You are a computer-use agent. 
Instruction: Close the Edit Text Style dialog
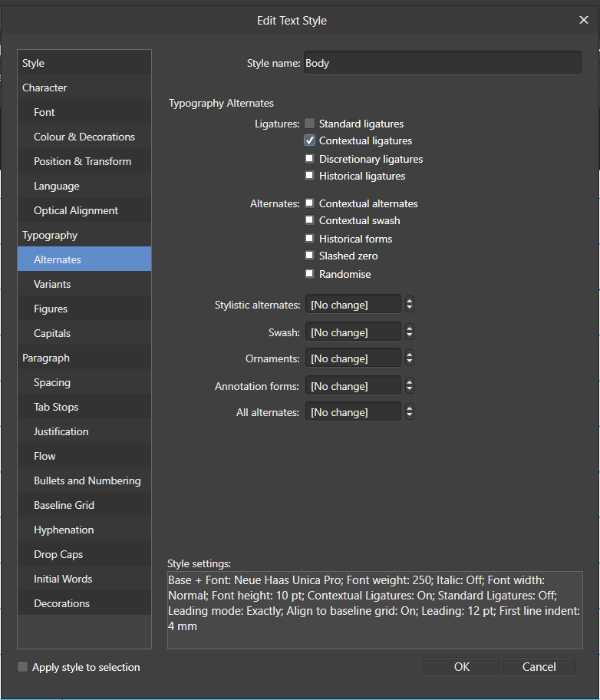pyautogui.click(x=583, y=20)
